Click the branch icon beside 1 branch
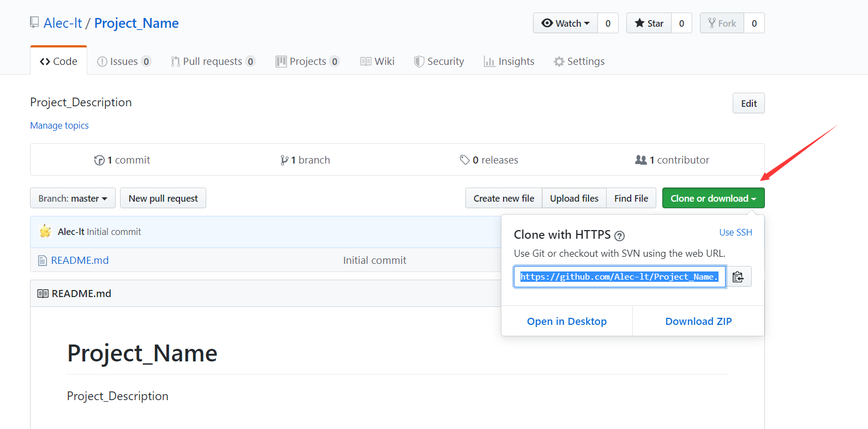This screenshot has width=868, height=429. [x=284, y=160]
